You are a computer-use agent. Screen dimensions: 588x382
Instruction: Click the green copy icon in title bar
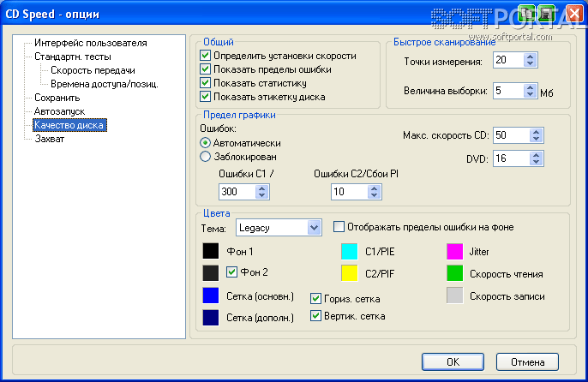point(527,14)
